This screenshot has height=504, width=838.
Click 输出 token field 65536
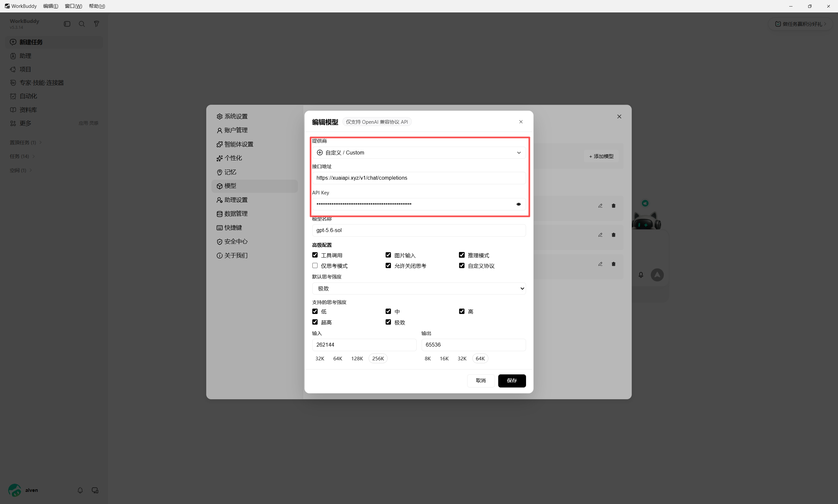coord(474,345)
